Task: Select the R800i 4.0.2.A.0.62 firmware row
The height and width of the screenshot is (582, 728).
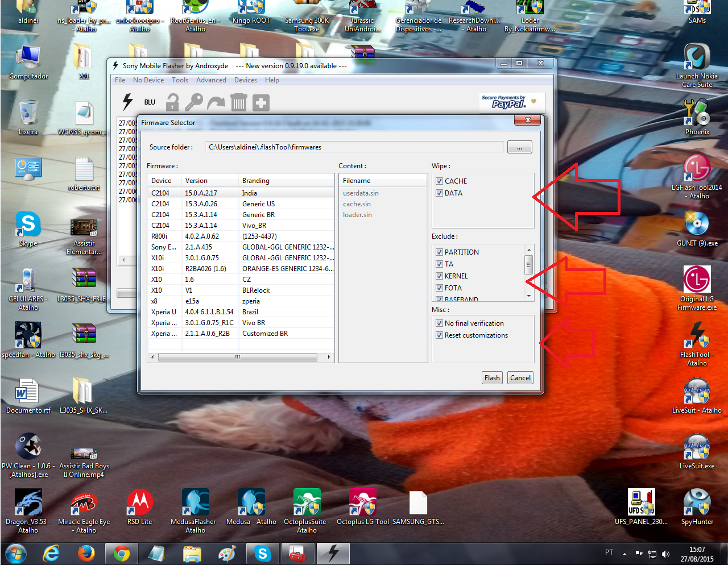Action: [241, 236]
